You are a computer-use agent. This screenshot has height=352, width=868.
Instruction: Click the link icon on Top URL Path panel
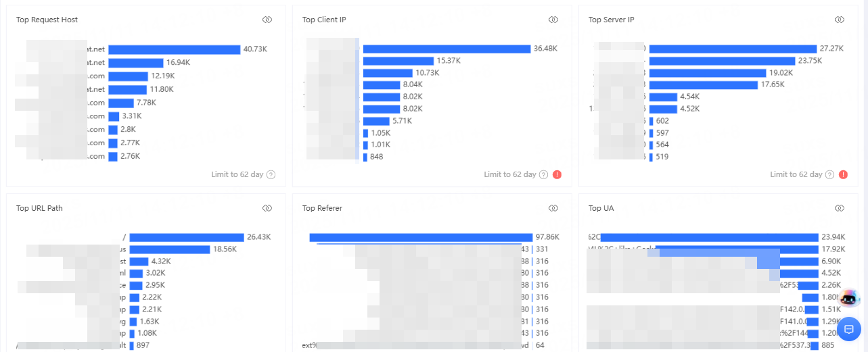coord(267,208)
